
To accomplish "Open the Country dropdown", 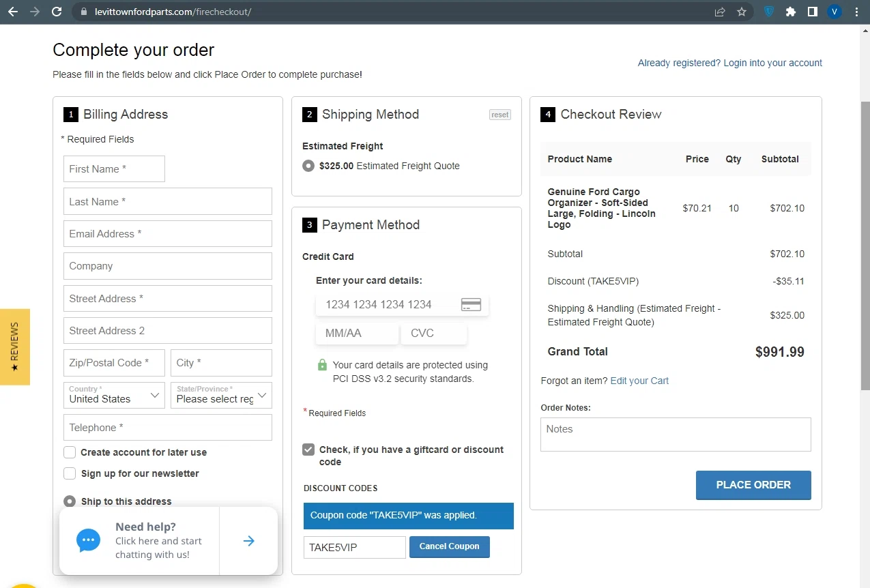I will (x=115, y=395).
